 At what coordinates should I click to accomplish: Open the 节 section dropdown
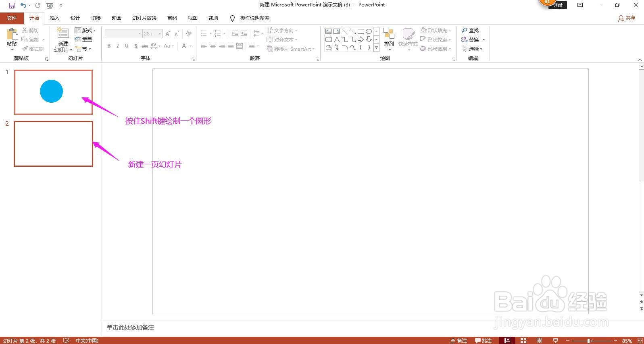pyautogui.click(x=83, y=49)
